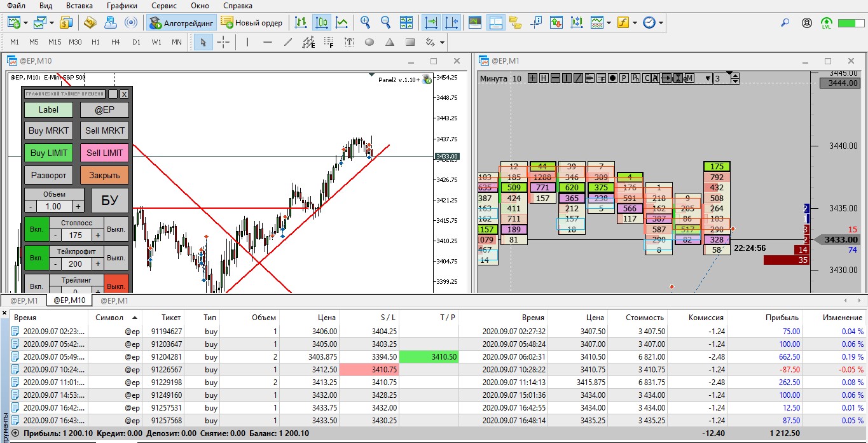868x443 pixels.
Task: Select the ellipse shape tool
Action: 369,42
